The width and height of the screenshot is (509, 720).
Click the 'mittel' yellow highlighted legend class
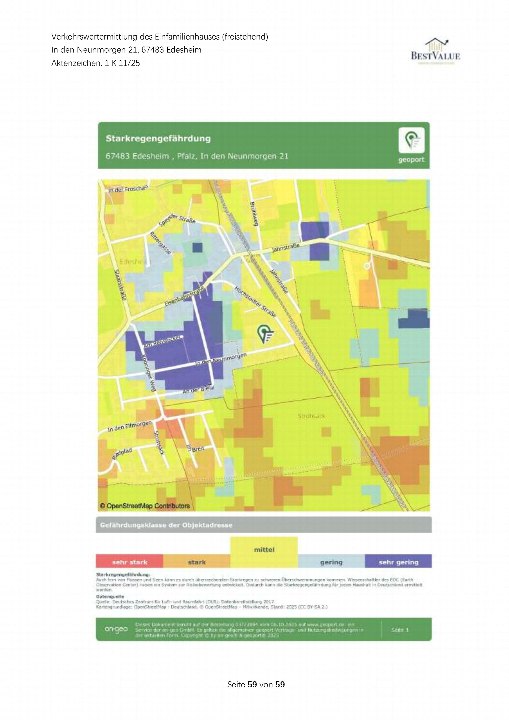tap(264, 552)
